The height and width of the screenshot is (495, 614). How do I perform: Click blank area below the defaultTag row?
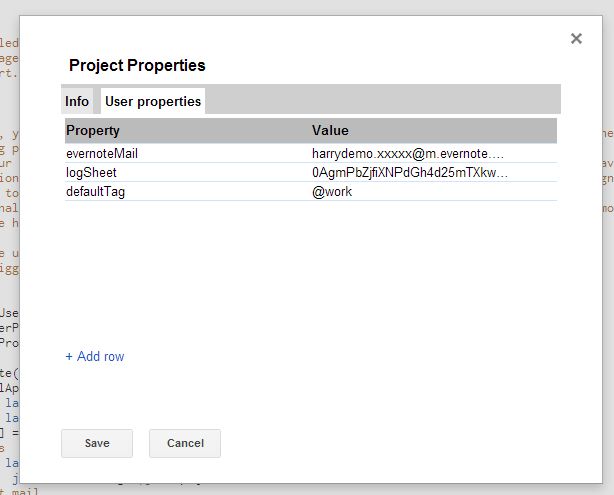point(310,270)
